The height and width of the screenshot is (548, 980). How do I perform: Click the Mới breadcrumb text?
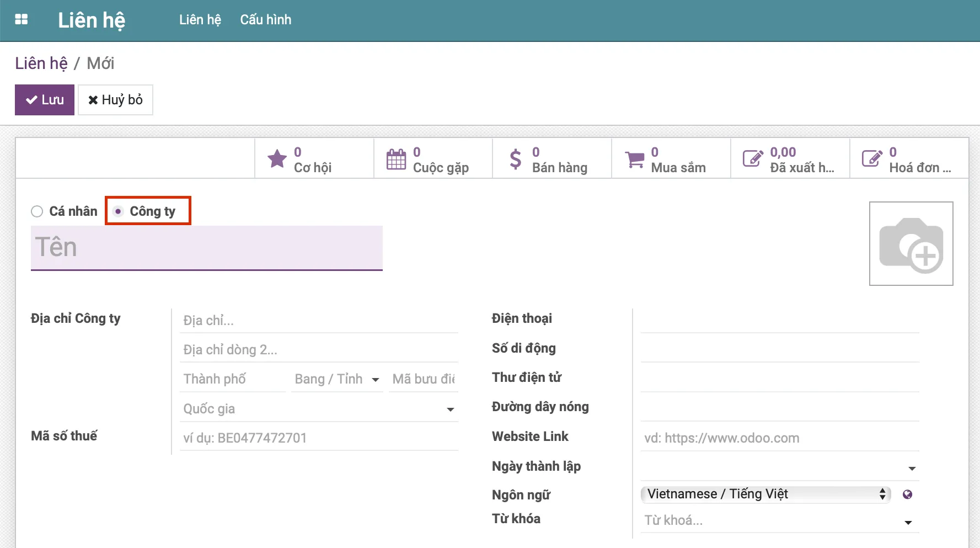tap(100, 63)
